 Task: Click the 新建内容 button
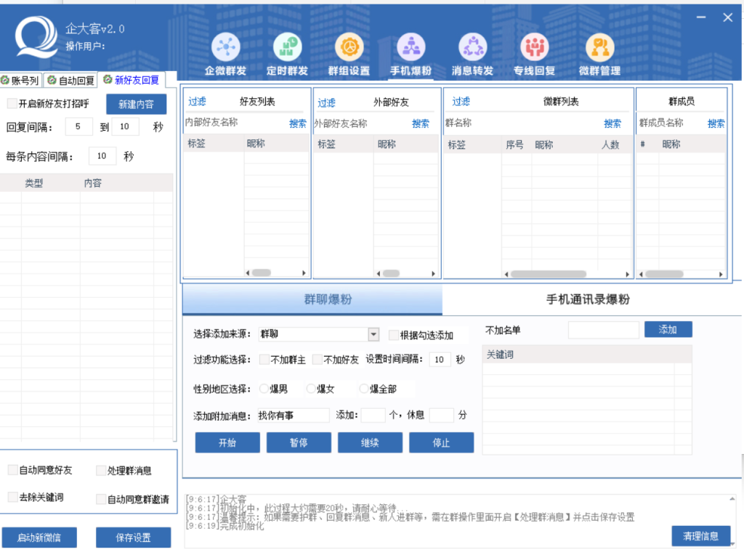tap(136, 105)
